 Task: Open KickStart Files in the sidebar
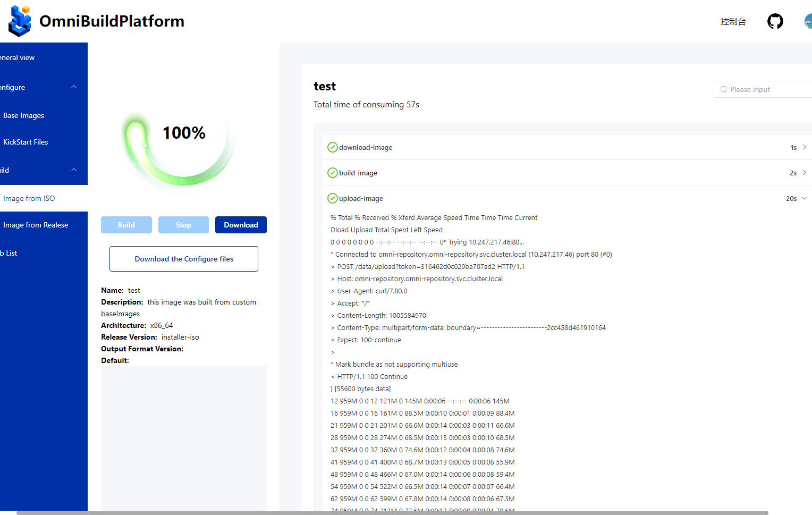(44, 142)
